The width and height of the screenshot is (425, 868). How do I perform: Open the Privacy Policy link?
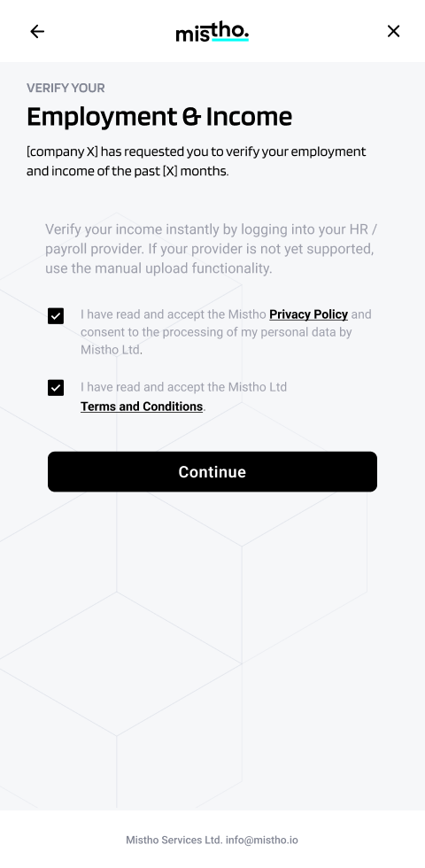[308, 314]
